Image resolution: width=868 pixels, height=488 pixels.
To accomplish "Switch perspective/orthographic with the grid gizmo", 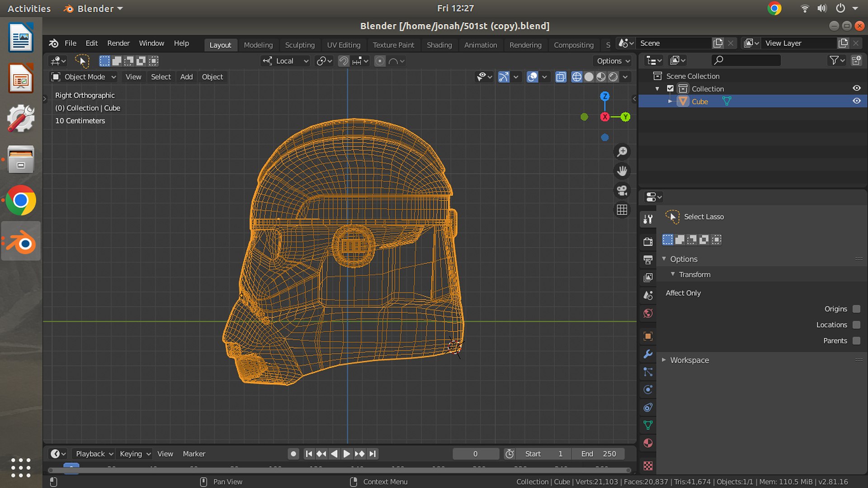I will [622, 210].
